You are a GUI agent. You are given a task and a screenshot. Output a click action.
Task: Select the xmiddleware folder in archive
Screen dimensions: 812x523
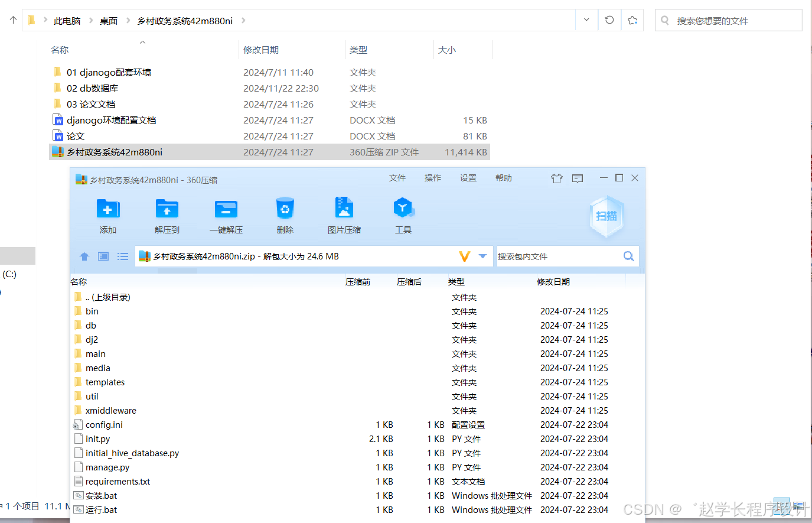(x=111, y=411)
